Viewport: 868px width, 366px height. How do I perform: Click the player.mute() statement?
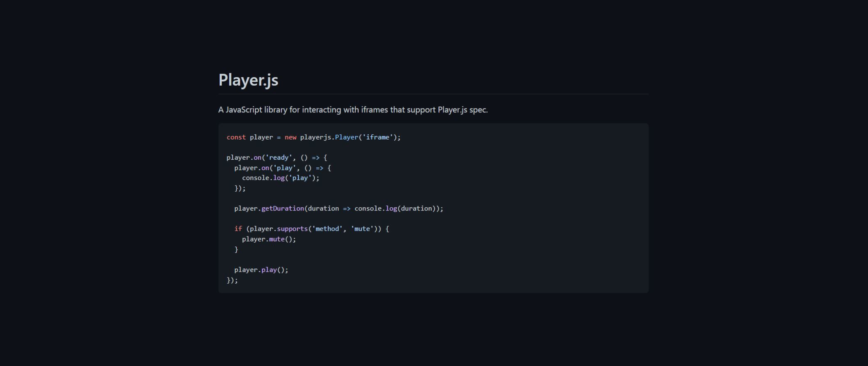(268, 239)
